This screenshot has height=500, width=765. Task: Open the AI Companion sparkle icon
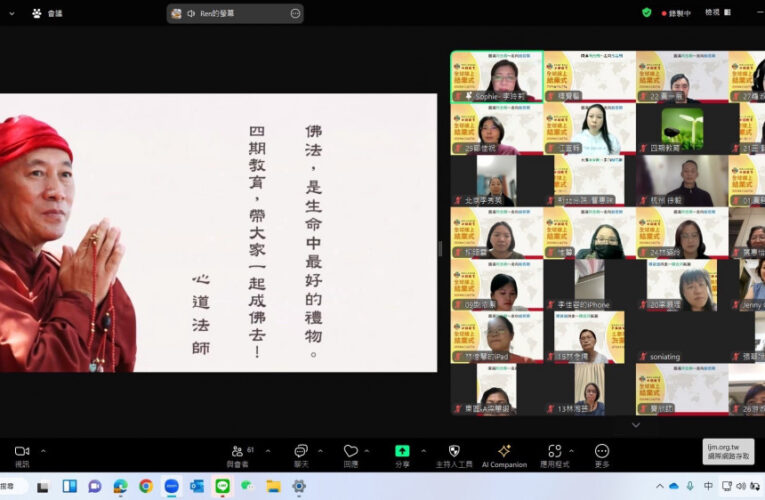pyautogui.click(x=504, y=452)
